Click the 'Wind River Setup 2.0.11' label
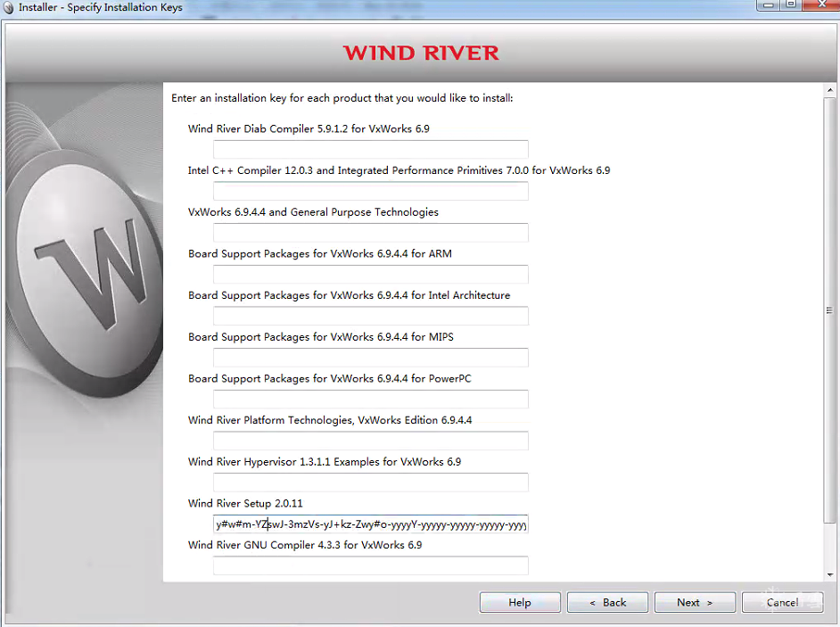 [245, 503]
